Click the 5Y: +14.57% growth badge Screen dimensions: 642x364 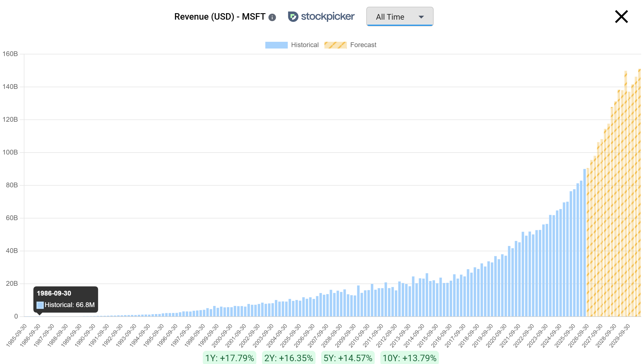pyautogui.click(x=348, y=358)
